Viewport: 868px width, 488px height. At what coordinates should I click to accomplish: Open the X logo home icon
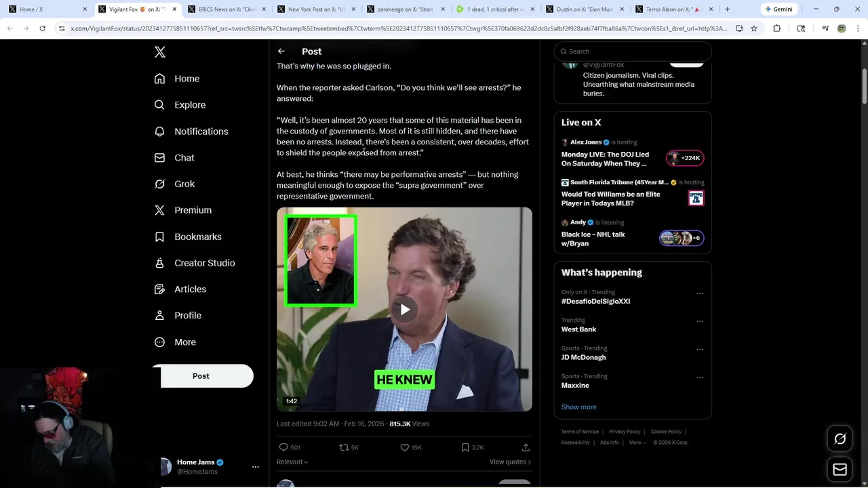point(160,52)
